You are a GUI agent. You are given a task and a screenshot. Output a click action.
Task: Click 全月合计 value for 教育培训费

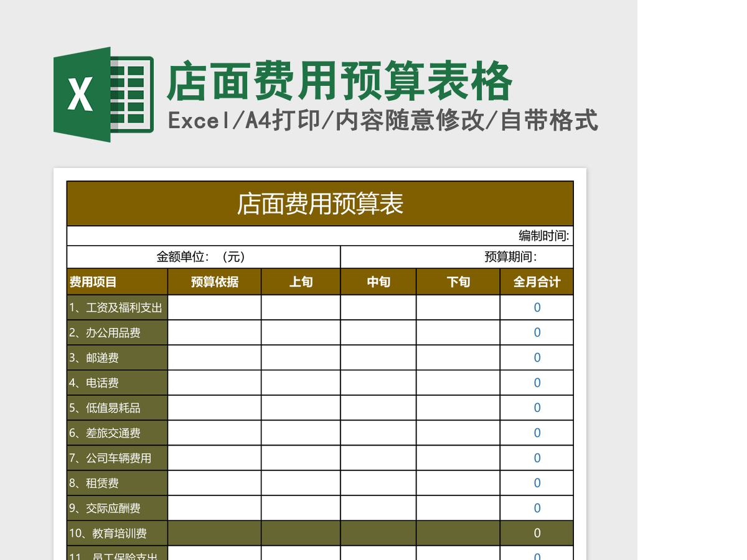pos(537,533)
